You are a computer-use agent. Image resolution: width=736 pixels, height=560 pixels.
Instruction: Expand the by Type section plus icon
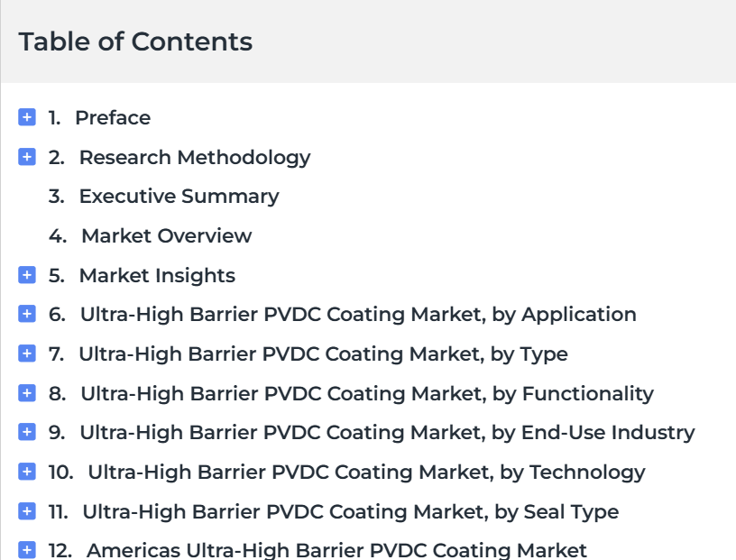(27, 353)
